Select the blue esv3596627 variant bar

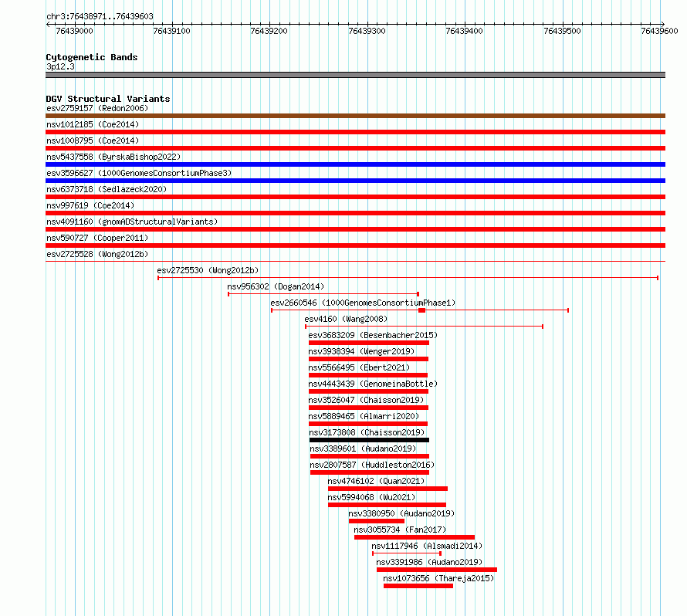tap(355, 181)
